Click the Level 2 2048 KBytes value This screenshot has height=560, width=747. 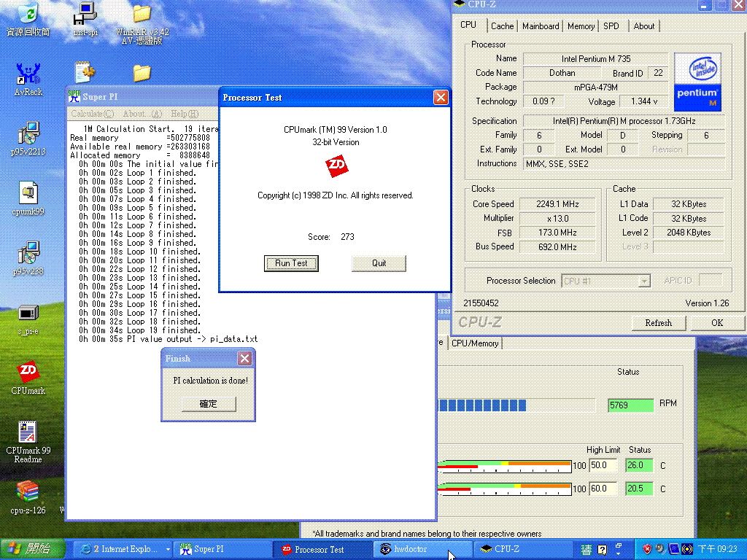689,233
